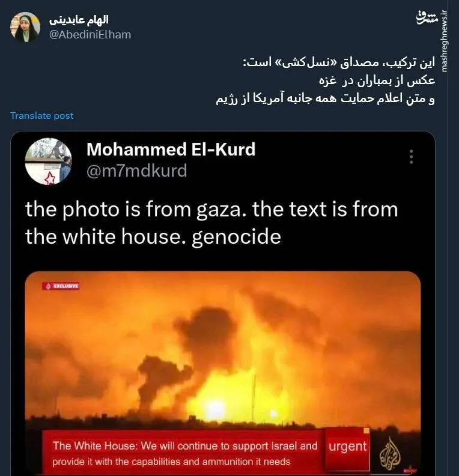Click the Translate post link

pyautogui.click(x=42, y=116)
